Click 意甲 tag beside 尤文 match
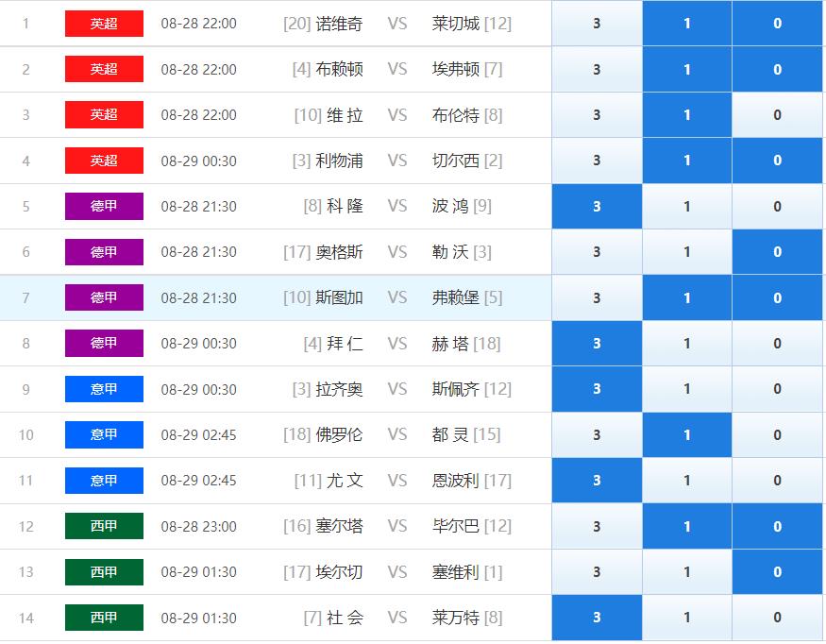 tap(104, 481)
